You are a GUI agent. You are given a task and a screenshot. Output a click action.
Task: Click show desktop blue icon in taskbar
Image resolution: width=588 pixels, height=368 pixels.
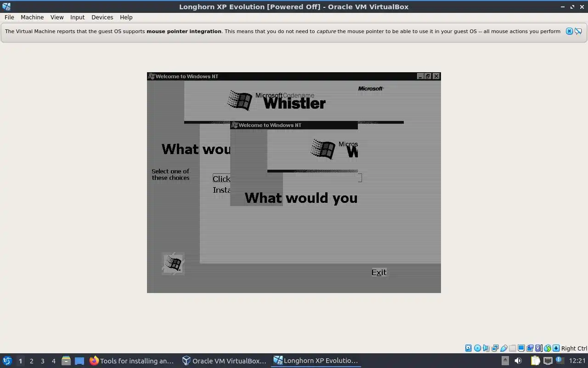[79, 361]
